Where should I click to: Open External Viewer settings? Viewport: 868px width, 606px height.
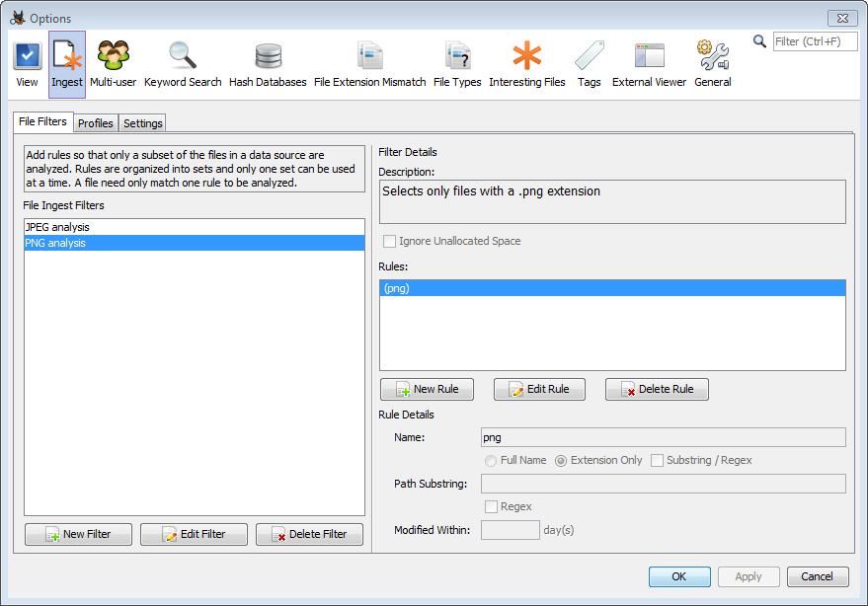click(649, 64)
